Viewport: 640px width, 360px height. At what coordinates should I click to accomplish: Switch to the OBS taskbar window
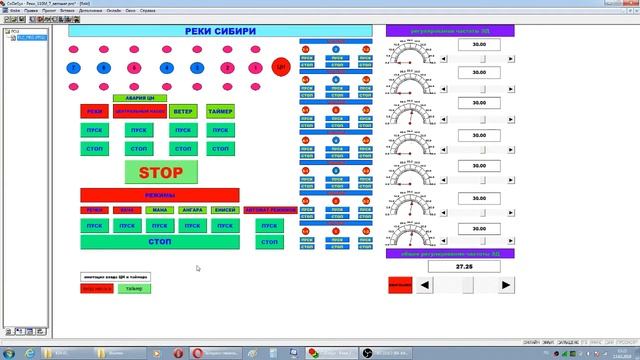[386, 353]
